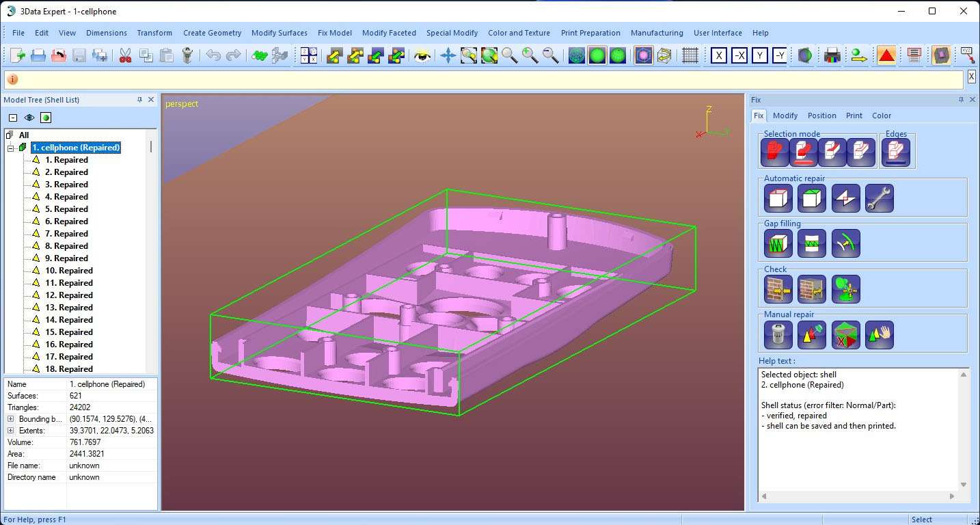980x525 pixels.
Task: Expand the Extents property row
Action: coord(11,431)
